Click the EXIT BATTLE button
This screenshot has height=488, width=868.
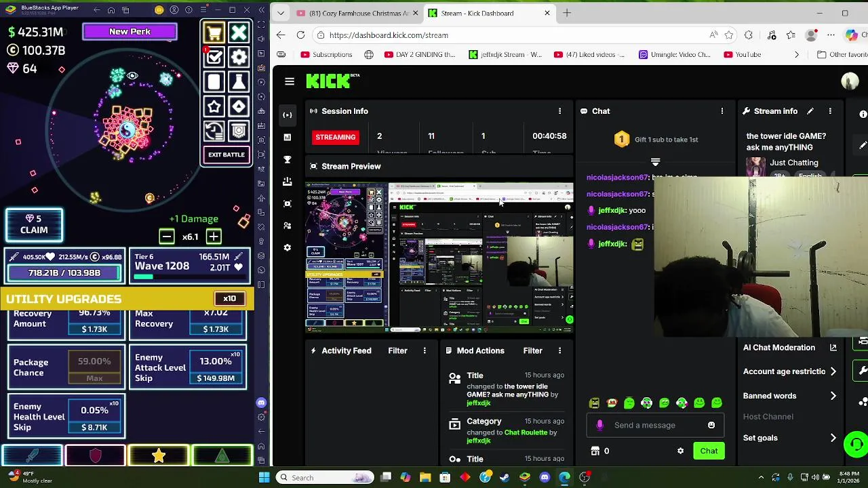(226, 155)
